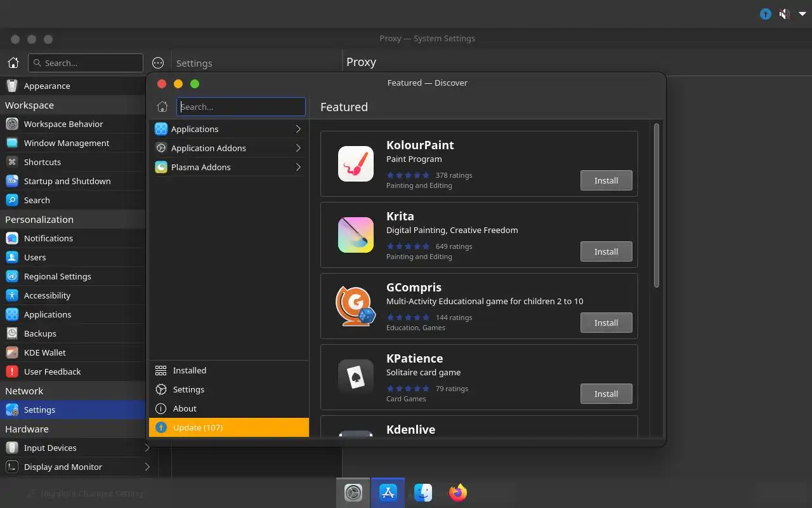Click the Shortcuts command-key icon
Image resolution: width=812 pixels, height=508 pixels.
(x=12, y=162)
